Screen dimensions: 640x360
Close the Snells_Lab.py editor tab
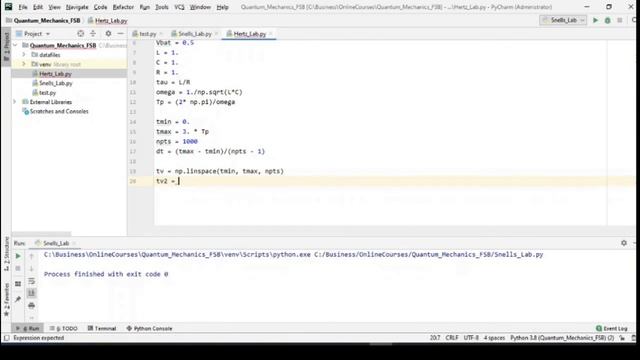pos(217,34)
